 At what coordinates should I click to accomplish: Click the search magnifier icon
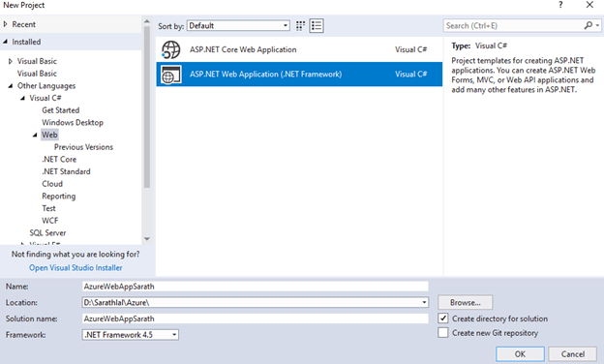pyautogui.click(x=588, y=25)
